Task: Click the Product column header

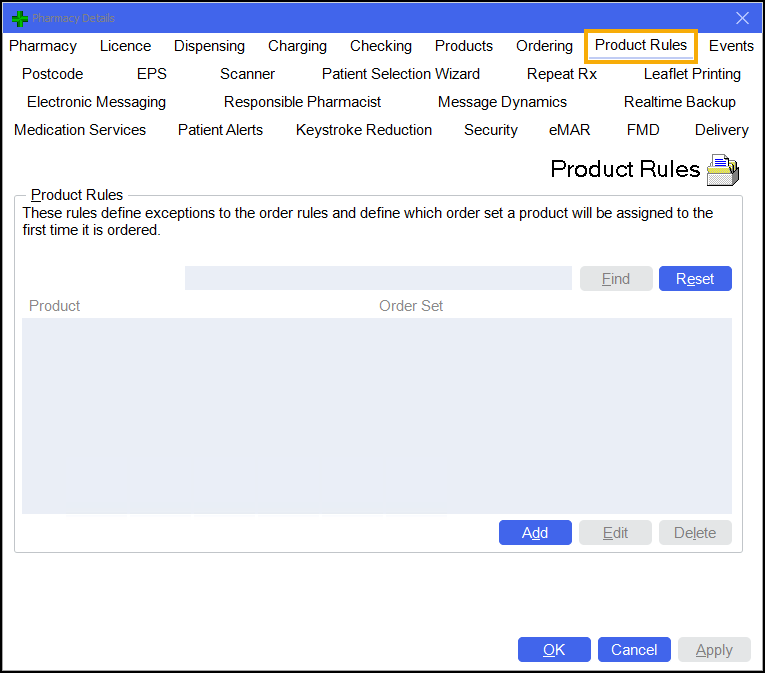Action: point(55,306)
